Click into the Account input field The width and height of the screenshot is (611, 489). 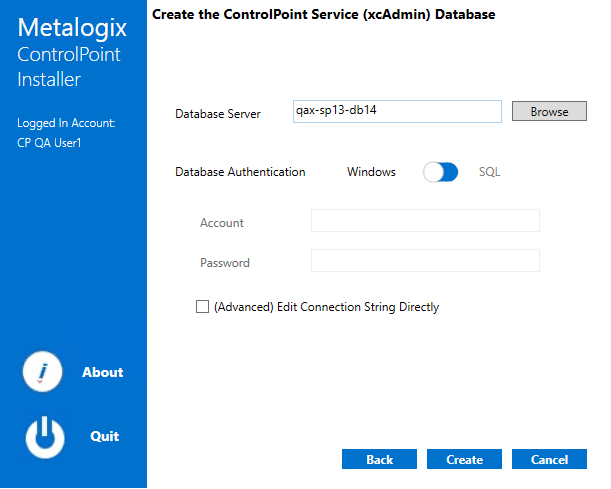(425, 221)
